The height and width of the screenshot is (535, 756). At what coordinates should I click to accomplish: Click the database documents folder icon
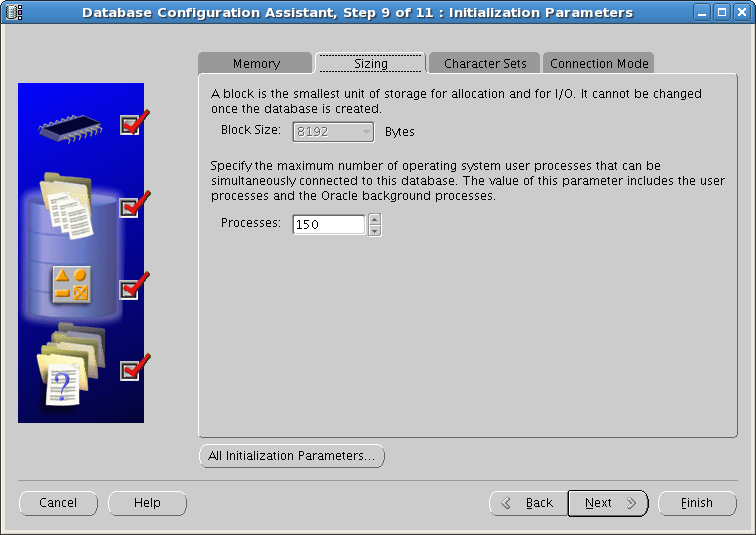click(x=67, y=206)
